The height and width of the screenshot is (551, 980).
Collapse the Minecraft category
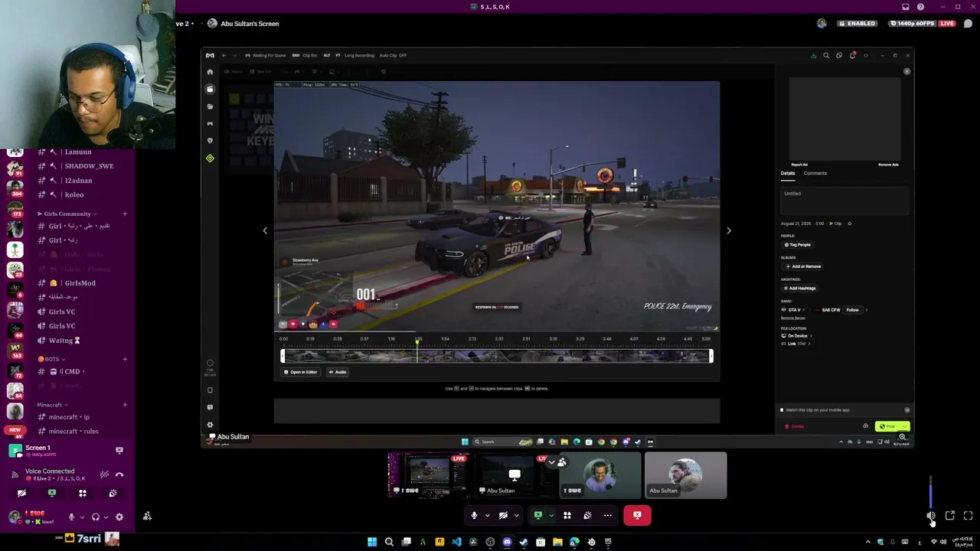[x=52, y=405]
